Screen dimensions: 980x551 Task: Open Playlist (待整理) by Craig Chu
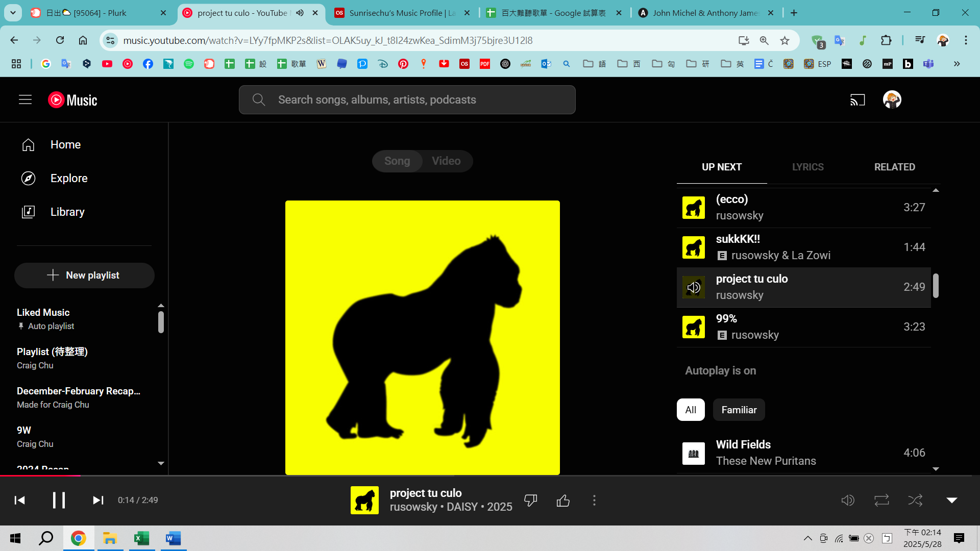point(84,358)
